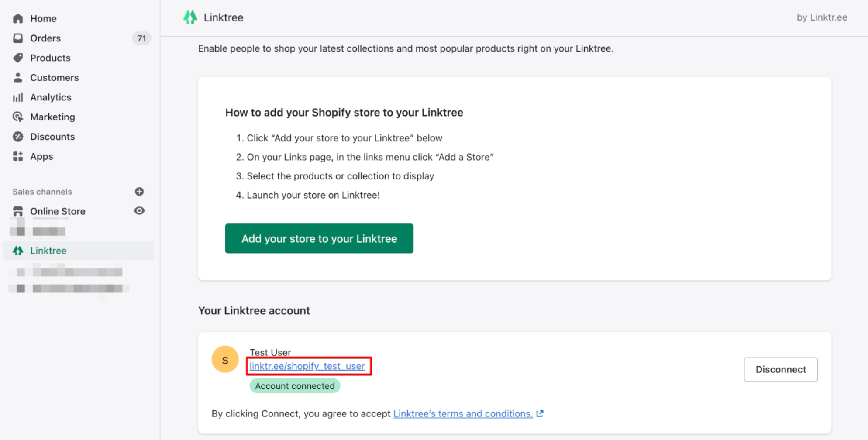Open Linktree's terms and conditions link
This screenshot has height=440, width=868.
tap(463, 413)
